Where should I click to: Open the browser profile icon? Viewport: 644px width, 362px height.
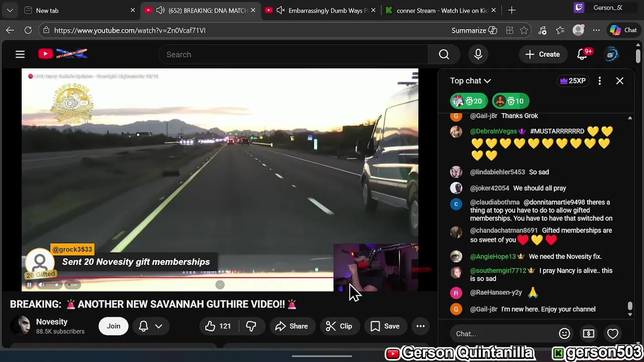coord(579,30)
